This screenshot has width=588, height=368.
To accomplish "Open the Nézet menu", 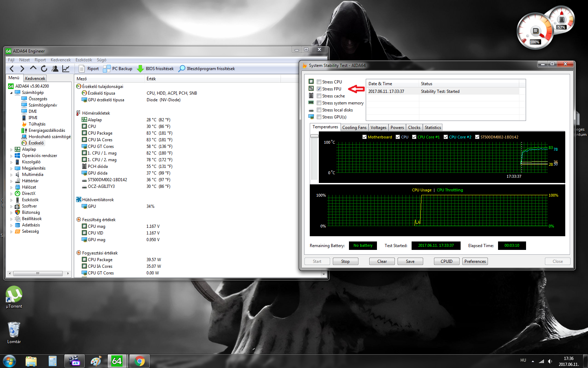I will coord(24,60).
